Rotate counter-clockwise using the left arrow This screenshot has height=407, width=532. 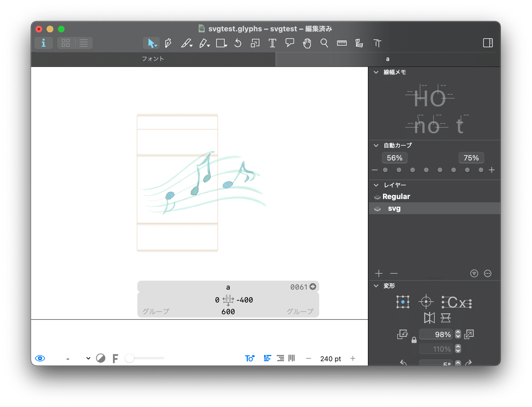click(403, 363)
